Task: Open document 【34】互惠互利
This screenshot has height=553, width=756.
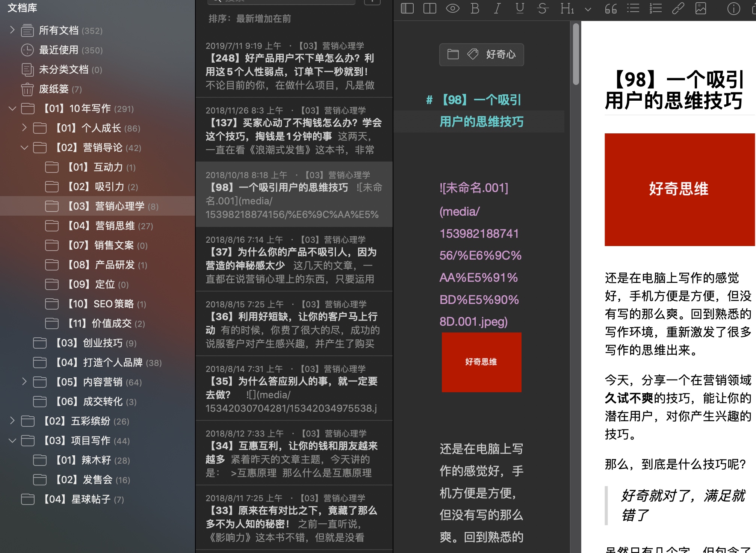Action: click(x=294, y=453)
